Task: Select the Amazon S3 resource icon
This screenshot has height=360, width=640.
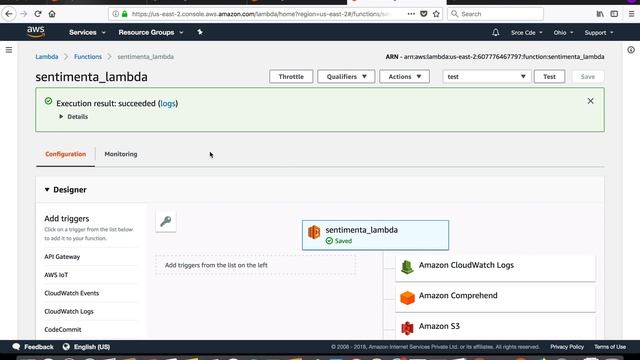Action: coord(407,328)
